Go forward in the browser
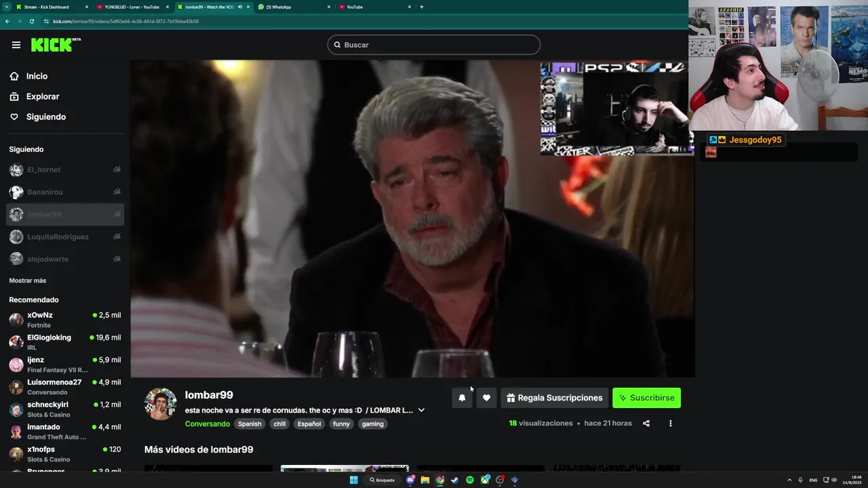Screen dimensions: 868x488 click(20, 21)
